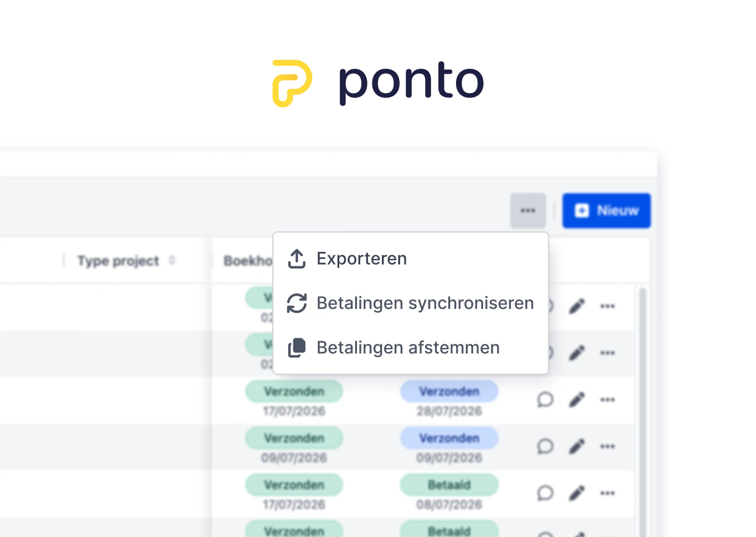Click the green Verzonden badge above 09/07/2026
Viewport: 756px width, 537px height.
(x=294, y=438)
